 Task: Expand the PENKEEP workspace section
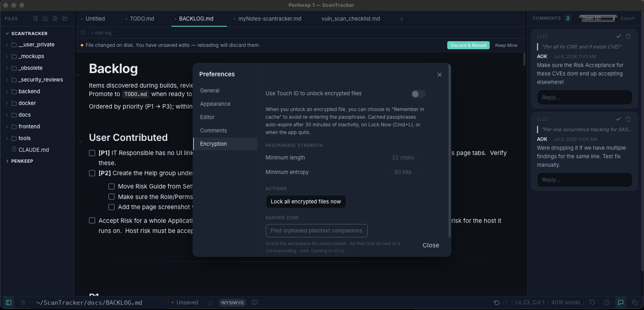[x=7, y=161]
